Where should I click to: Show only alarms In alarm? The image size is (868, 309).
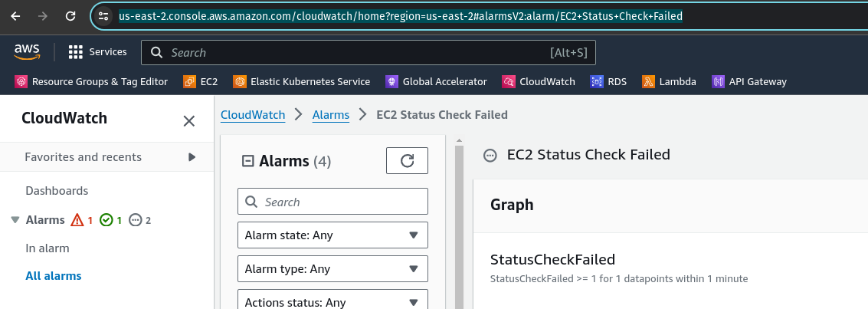point(47,248)
